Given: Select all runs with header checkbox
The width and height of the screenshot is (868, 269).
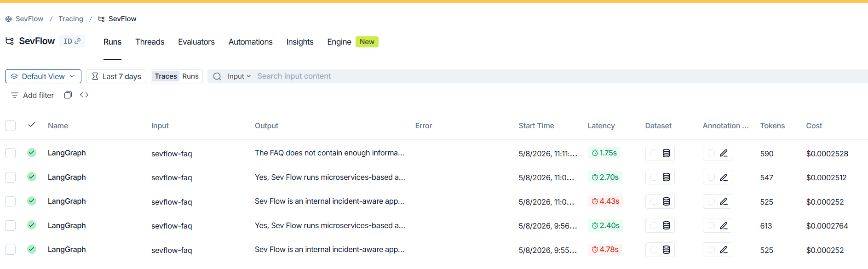Looking at the screenshot, I should point(11,126).
